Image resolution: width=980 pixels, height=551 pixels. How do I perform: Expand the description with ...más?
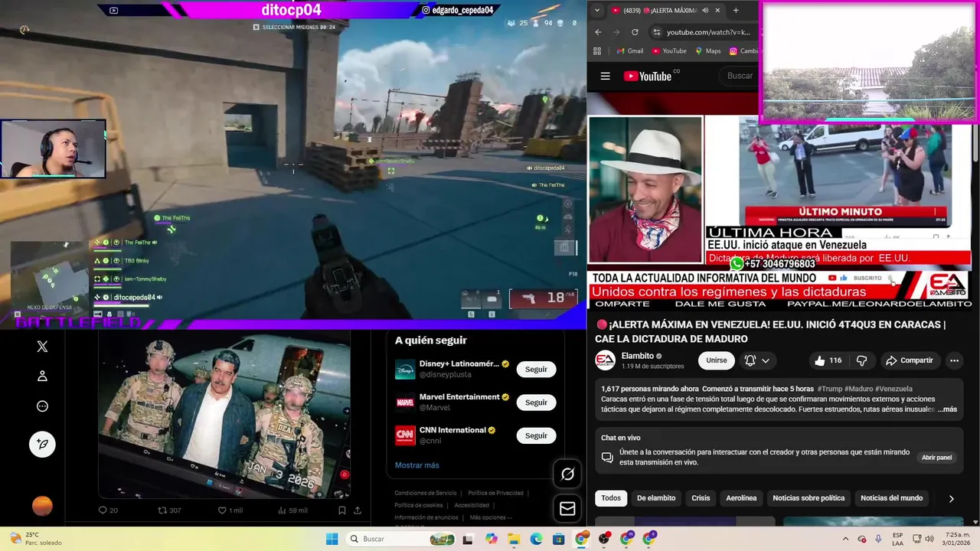pyautogui.click(x=947, y=409)
